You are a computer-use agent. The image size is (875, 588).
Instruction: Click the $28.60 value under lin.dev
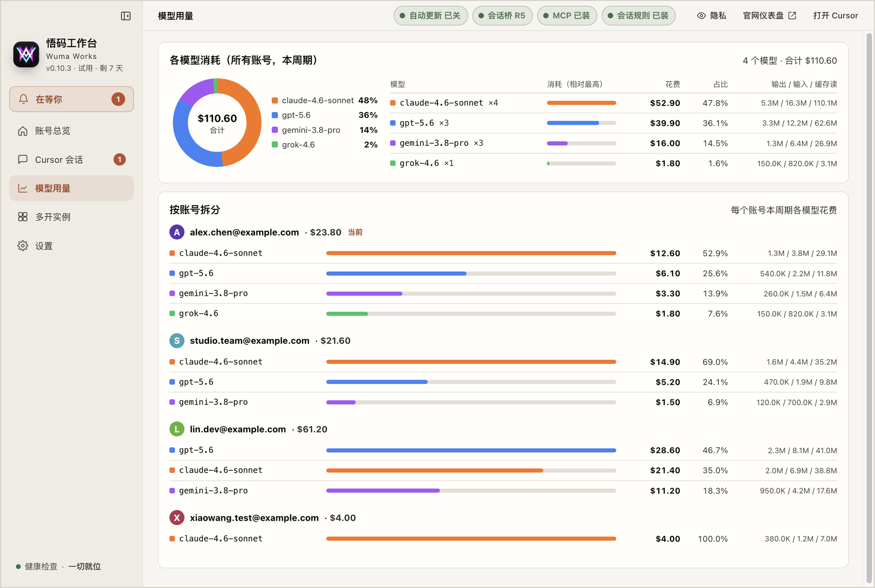point(665,450)
